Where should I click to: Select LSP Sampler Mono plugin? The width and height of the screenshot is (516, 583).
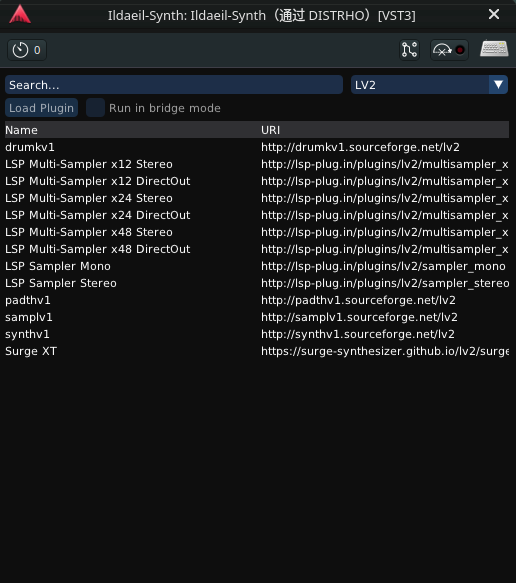(257, 266)
